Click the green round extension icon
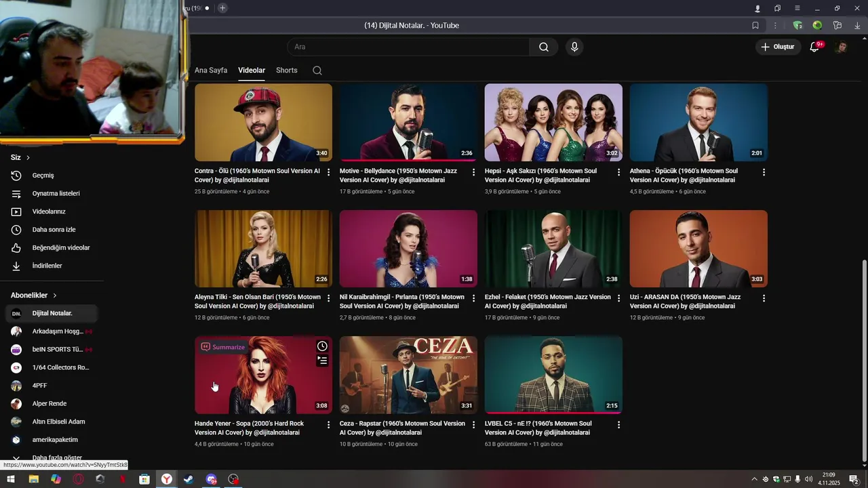The height and width of the screenshot is (488, 868). pos(817,25)
